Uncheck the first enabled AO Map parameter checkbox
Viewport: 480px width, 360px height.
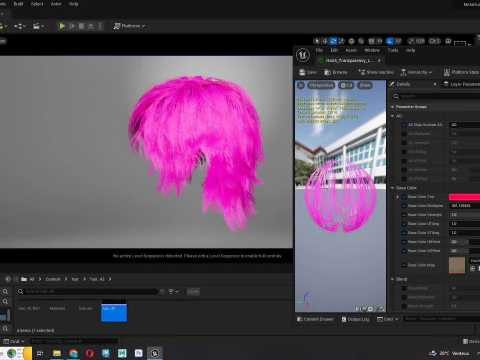tap(404, 125)
